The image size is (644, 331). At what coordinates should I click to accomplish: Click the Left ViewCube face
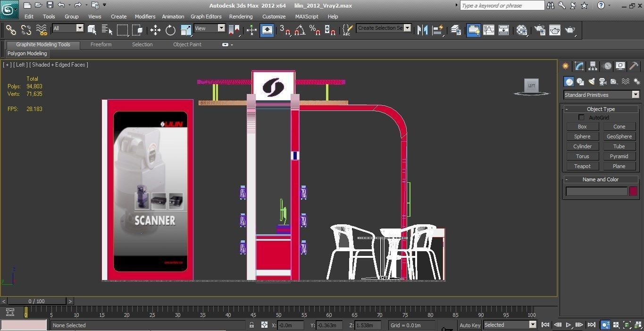point(532,85)
